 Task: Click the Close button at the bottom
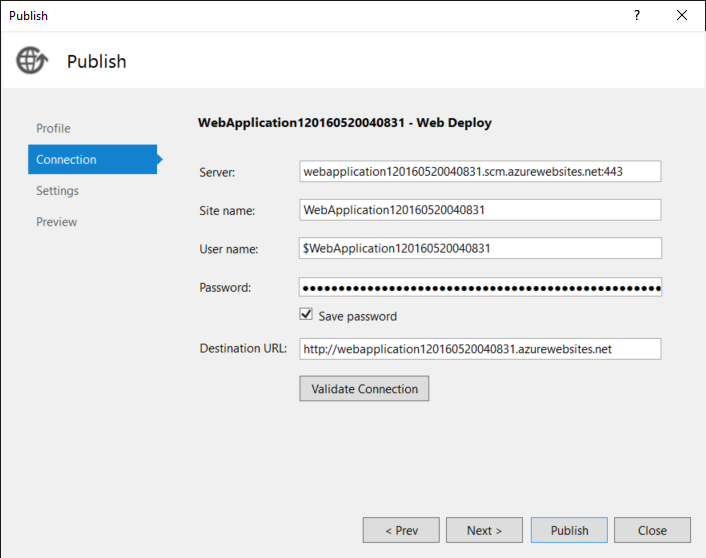pyautogui.click(x=652, y=530)
